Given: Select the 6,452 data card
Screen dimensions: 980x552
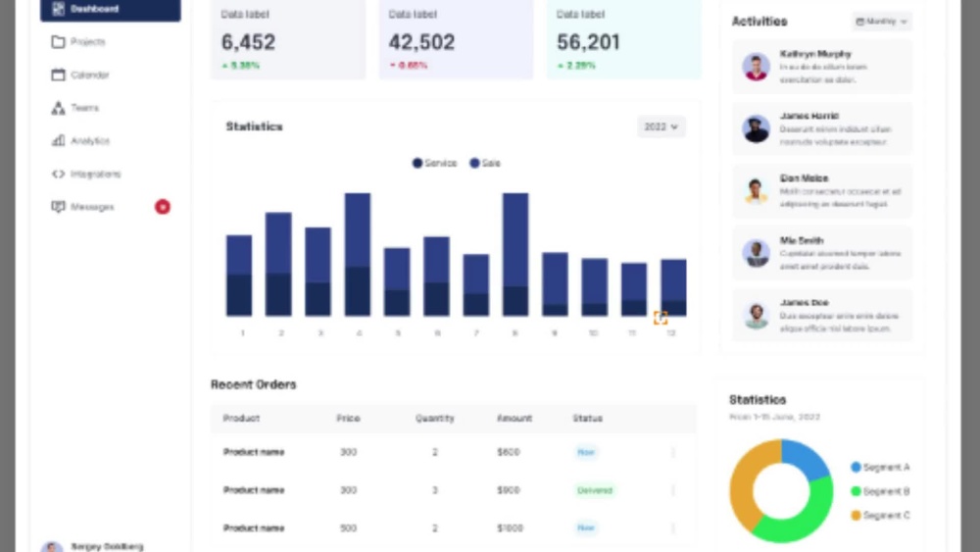Looking at the screenshot, I should 288,39.
